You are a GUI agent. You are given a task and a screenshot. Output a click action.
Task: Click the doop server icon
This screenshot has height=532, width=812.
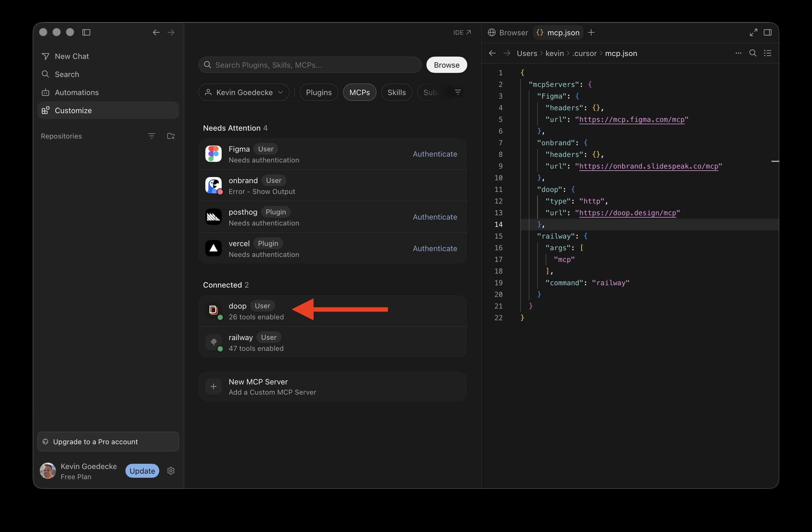pyautogui.click(x=213, y=310)
